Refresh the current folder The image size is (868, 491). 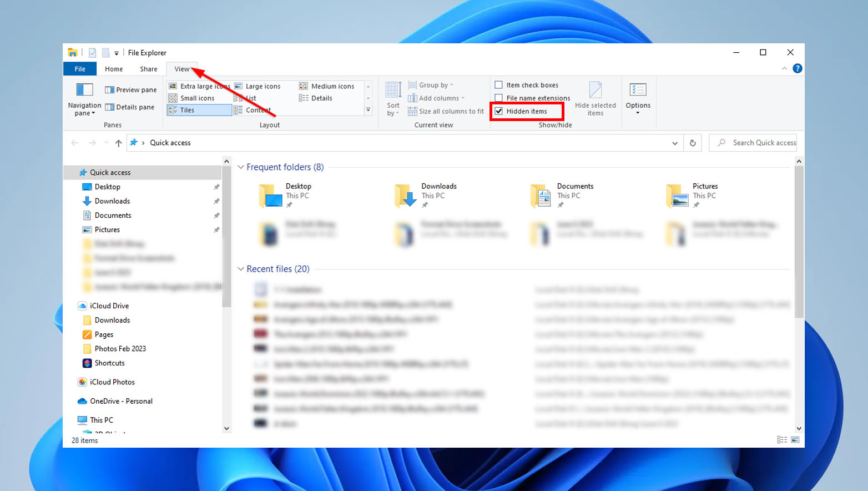pyautogui.click(x=692, y=143)
